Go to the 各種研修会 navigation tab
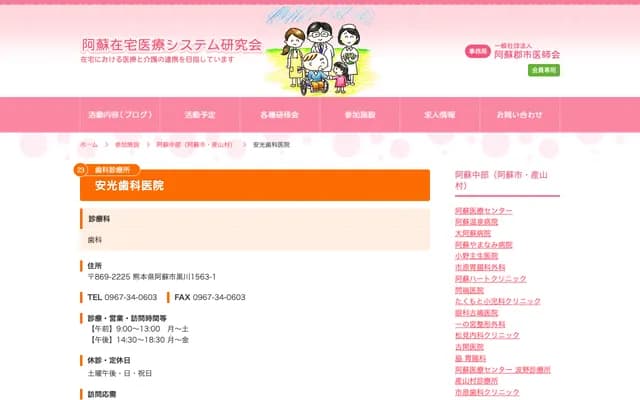 [x=280, y=115]
